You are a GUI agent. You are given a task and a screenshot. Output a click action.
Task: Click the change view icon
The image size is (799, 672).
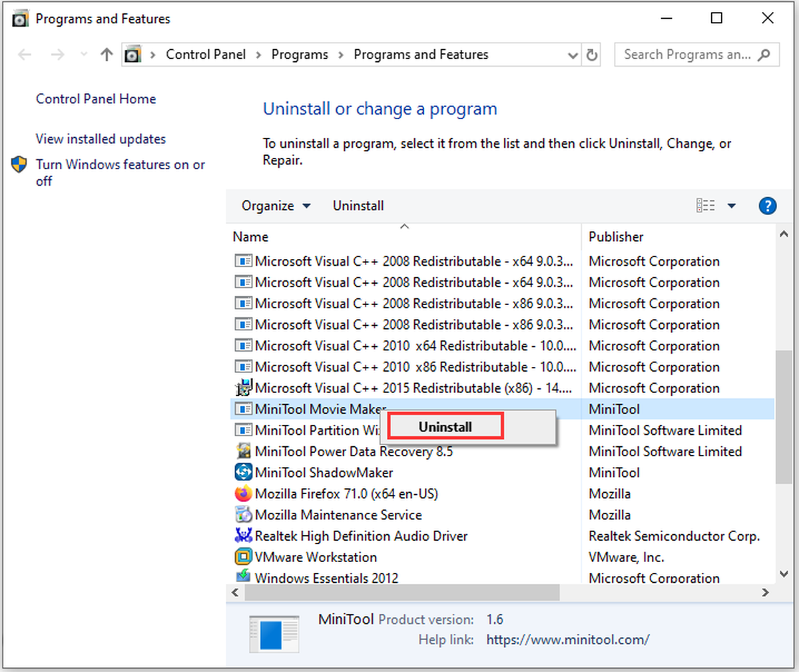point(706,206)
